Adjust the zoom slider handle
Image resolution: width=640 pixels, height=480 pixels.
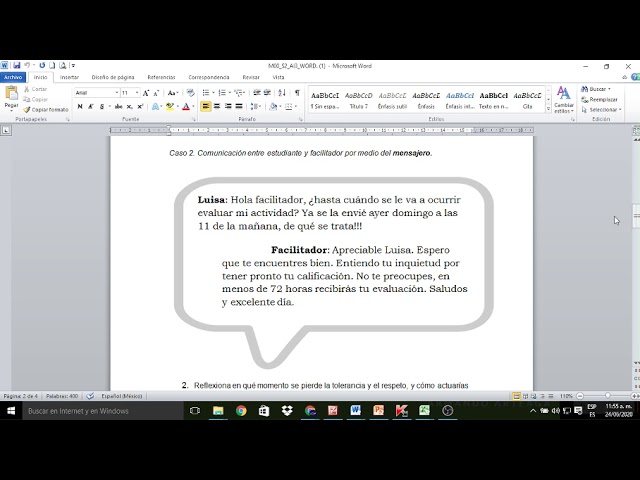point(608,396)
